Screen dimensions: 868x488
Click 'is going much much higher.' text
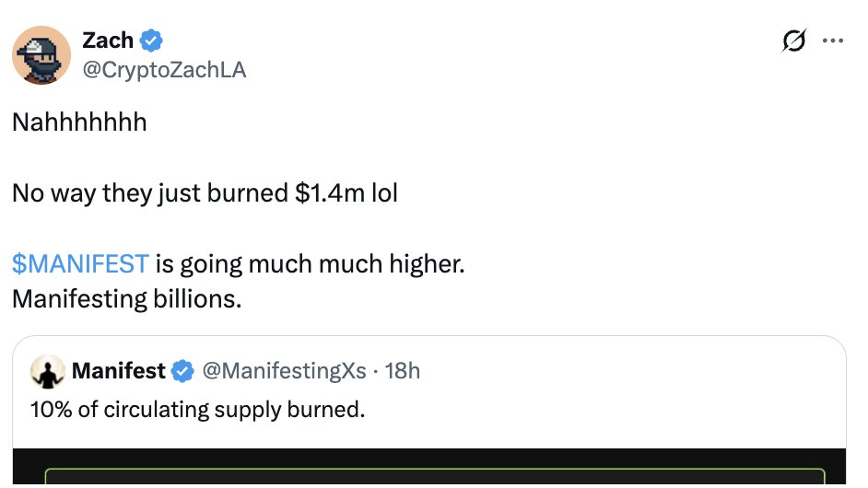point(310,263)
